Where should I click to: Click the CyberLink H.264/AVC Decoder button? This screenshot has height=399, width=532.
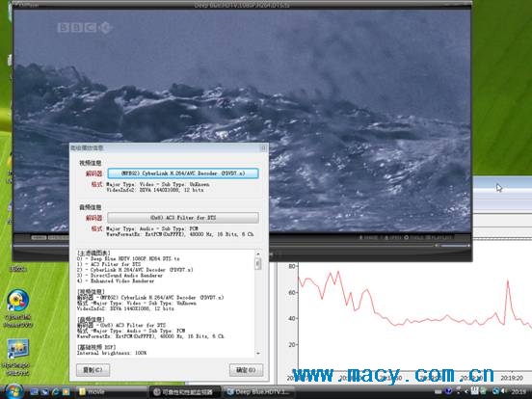coord(183,173)
